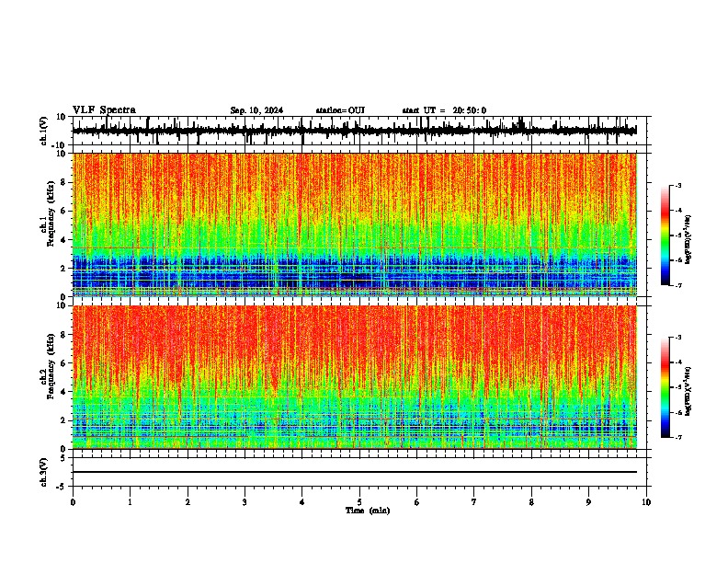Select the date text "Sep. 10, 2024"
Viewport: 728px width, 563px height.
click(256, 110)
